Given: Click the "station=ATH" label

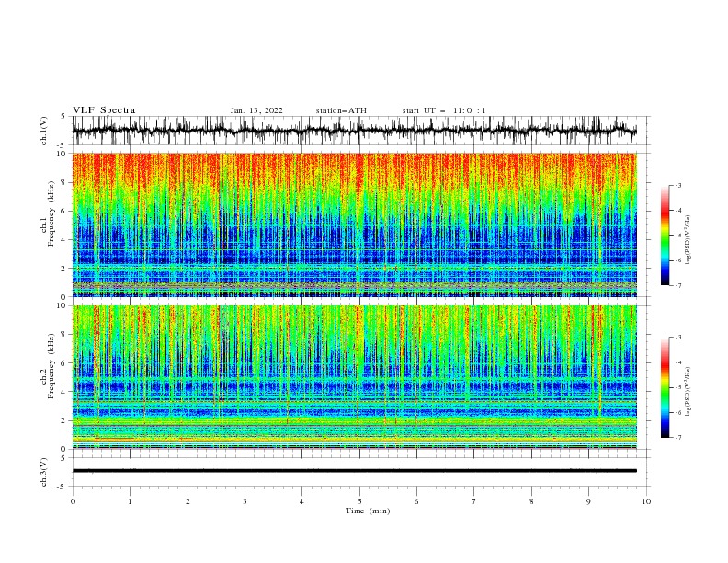Looking at the screenshot, I should (x=341, y=110).
